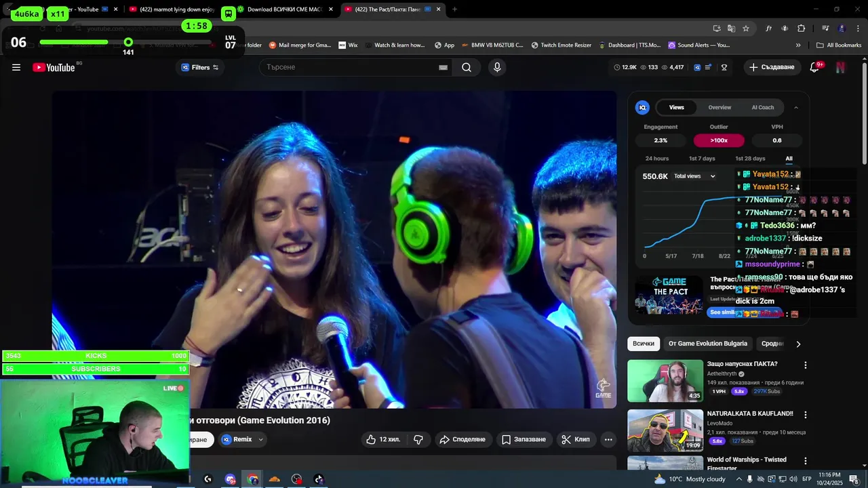Collapse the vidIQ stats panel chevron

pyautogui.click(x=796, y=107)
